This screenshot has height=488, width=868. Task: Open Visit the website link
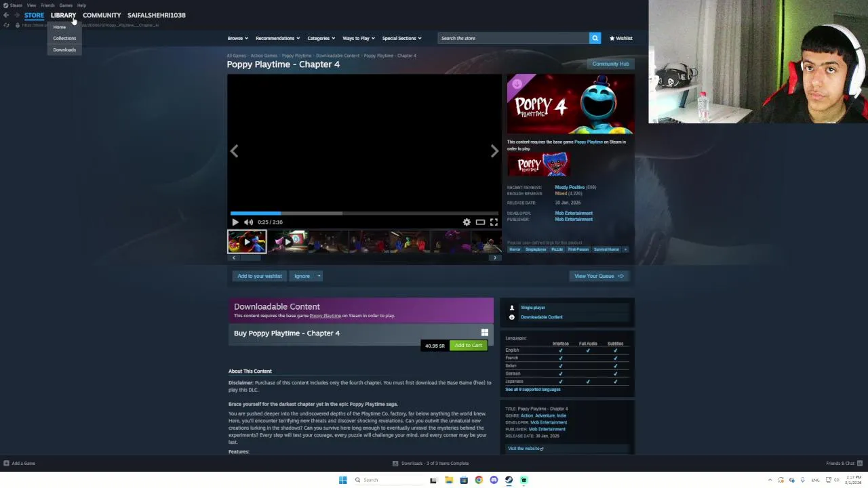pos(526,449)
